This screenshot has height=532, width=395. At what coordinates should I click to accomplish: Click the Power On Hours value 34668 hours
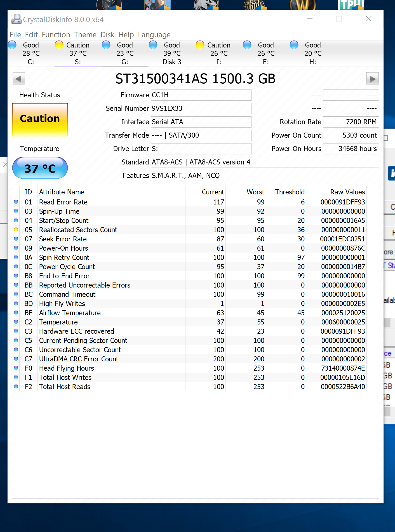point(351,149)
